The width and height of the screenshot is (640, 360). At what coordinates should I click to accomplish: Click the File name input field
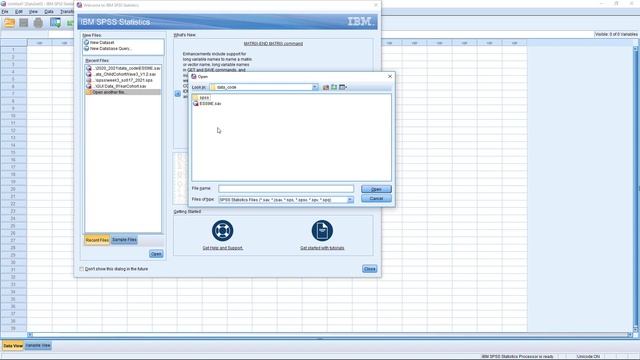point(286,189)
